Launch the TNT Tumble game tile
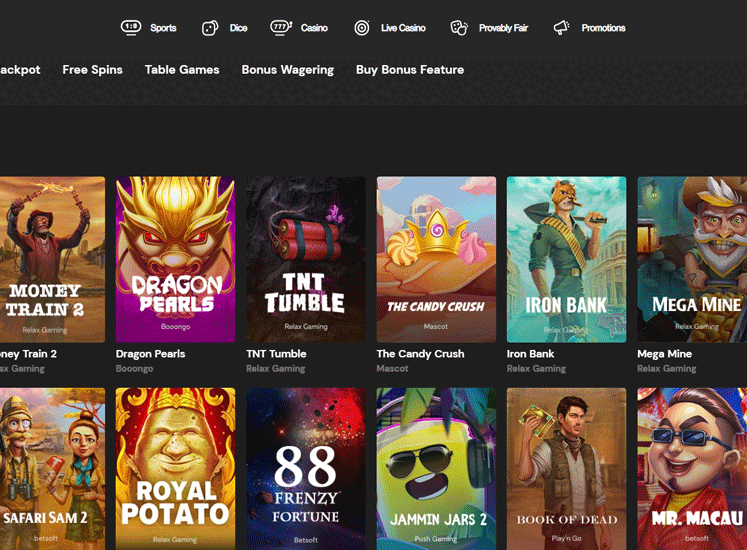Screen dimensions: 747x550 point(305,259)
